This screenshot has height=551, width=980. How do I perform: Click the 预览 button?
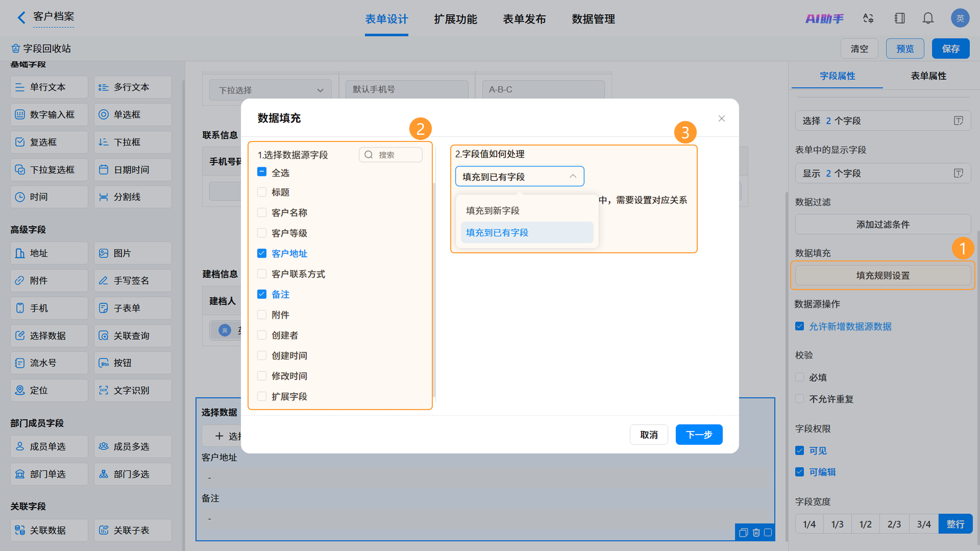[x=905, y=49]
